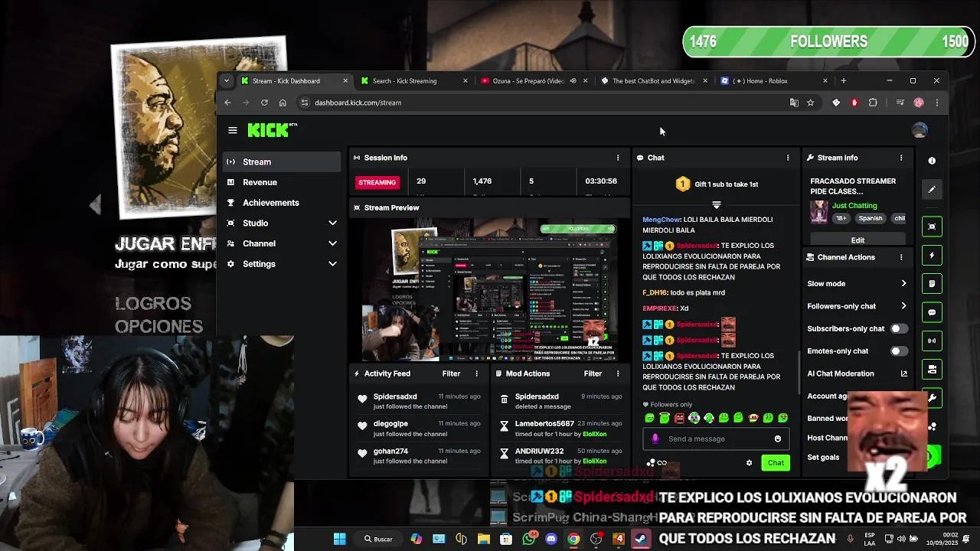Click the Just Chatting category link

click(x=854, y=205)
